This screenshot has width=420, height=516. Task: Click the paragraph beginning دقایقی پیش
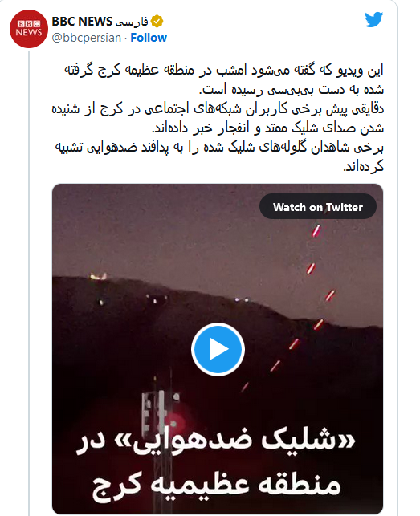tap(218, 118)
